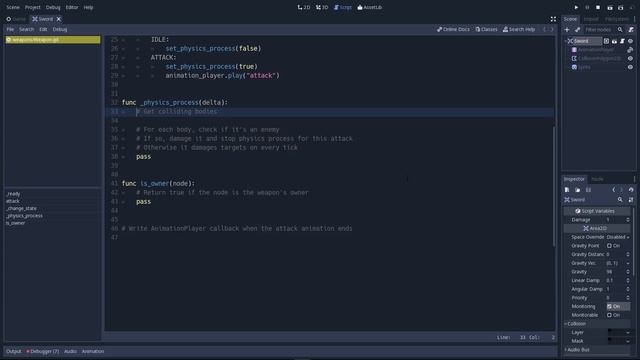The width and height of the screenshot is (640, 360).
Task: Search Inspector properties magnifier icon
Action: tap(620, 200)
